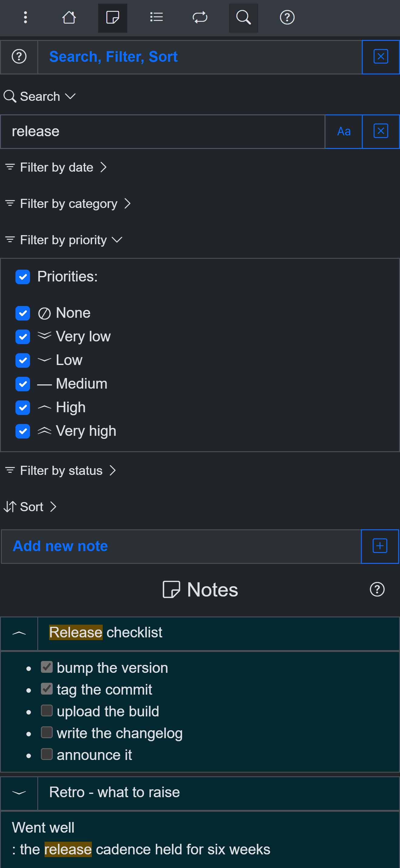Toggle all Priorities master checkbox
Screen dimensions: 400x868
(x=23, y=277)
